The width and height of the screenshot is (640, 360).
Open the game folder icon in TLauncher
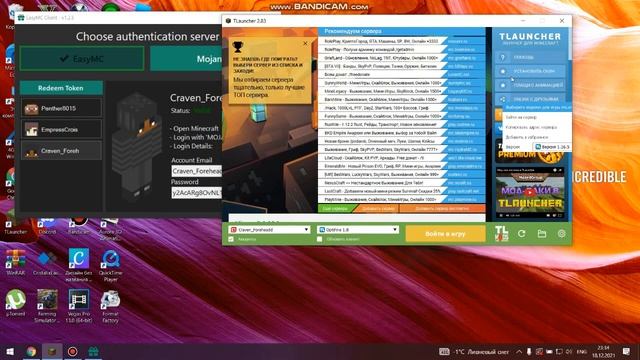coord(542,233)
